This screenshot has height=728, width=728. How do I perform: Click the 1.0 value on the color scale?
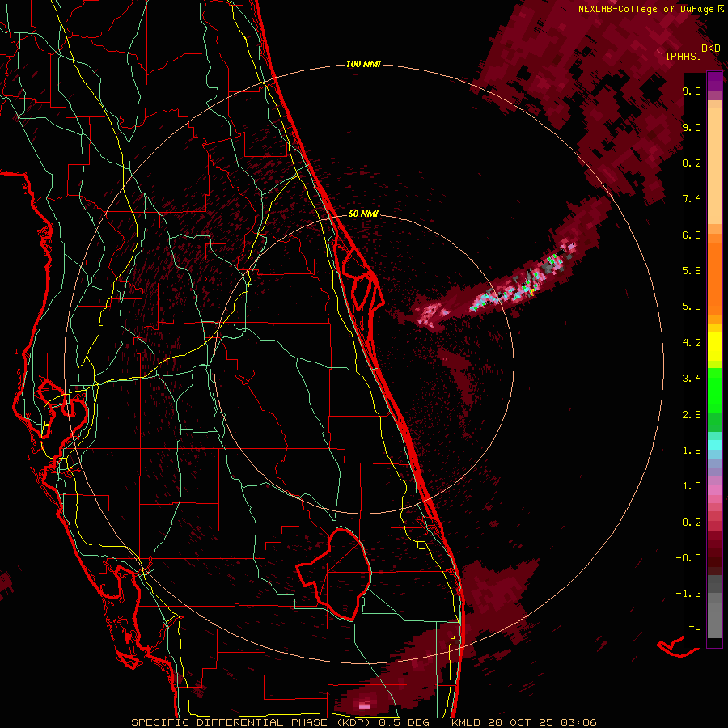[692, 486]
